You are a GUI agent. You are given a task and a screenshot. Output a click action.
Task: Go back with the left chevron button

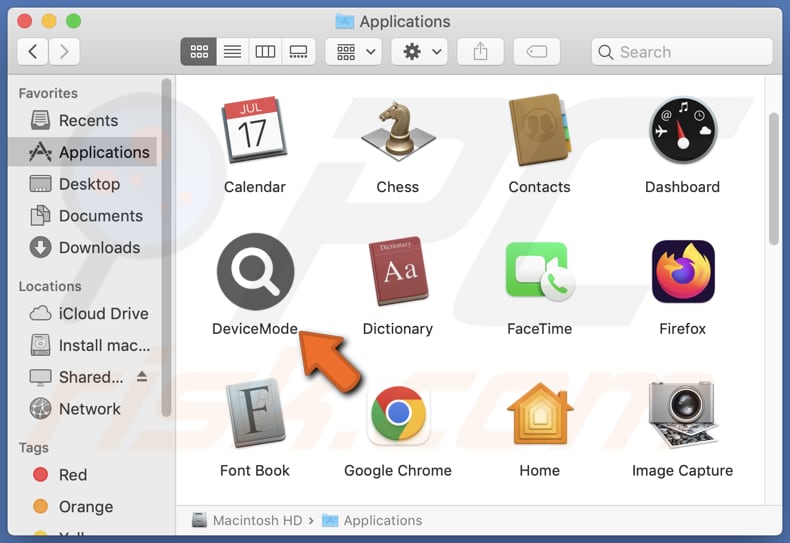[x=33, y=51]
